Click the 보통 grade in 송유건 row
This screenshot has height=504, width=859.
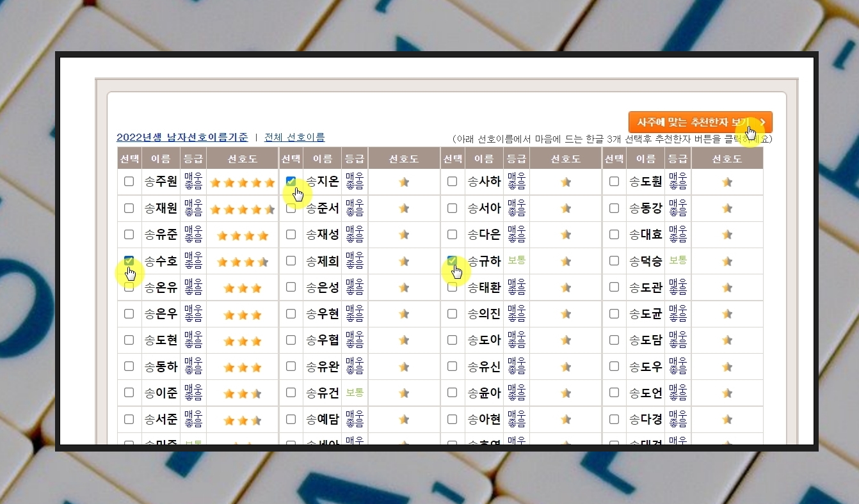click(355, 391)
